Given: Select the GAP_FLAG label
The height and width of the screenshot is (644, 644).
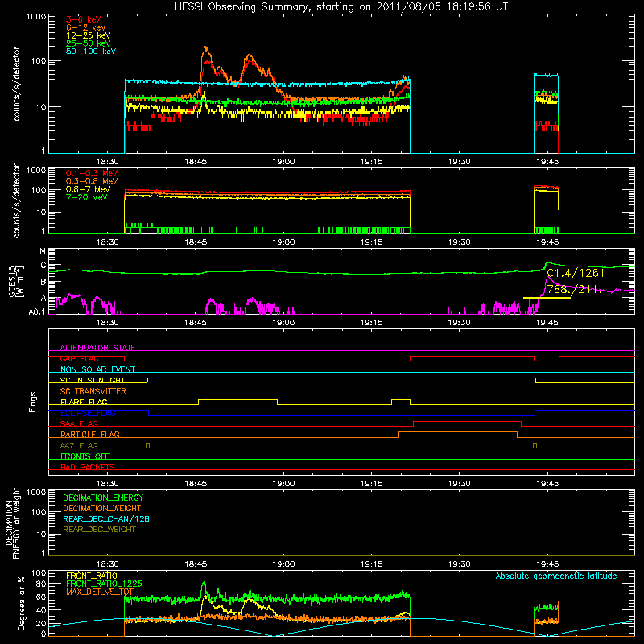Looking at the screenshot, I should coord(79,358).
